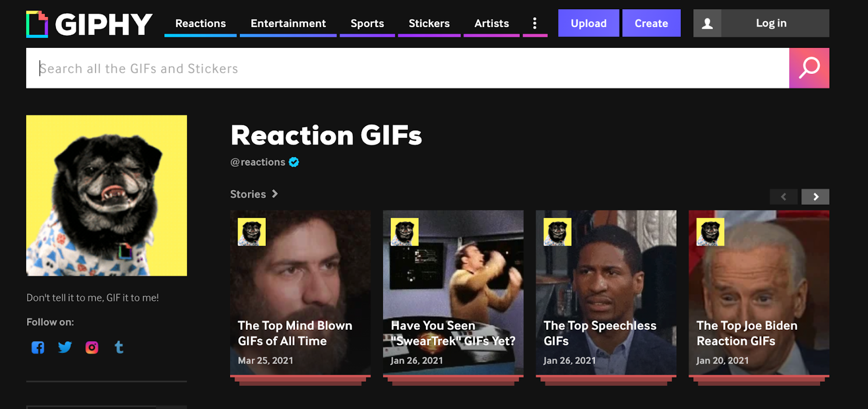Click pug avatar on Joe Biden story
Image resolution: width=868 pixels, height=409 pixels.
[x=711, y=232]
